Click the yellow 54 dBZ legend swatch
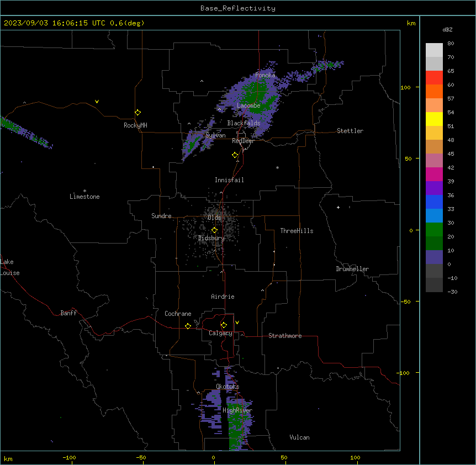The width and height of the screenshot is (476, 465). [x=434, y=119]
